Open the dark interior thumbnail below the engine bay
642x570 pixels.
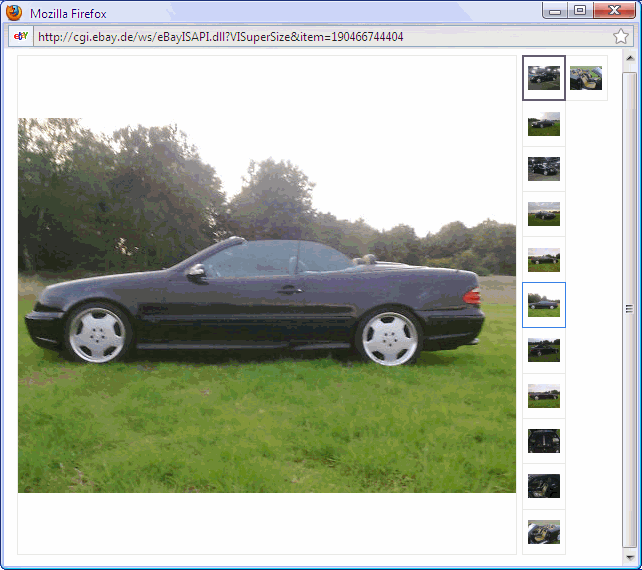click(544, 486)
